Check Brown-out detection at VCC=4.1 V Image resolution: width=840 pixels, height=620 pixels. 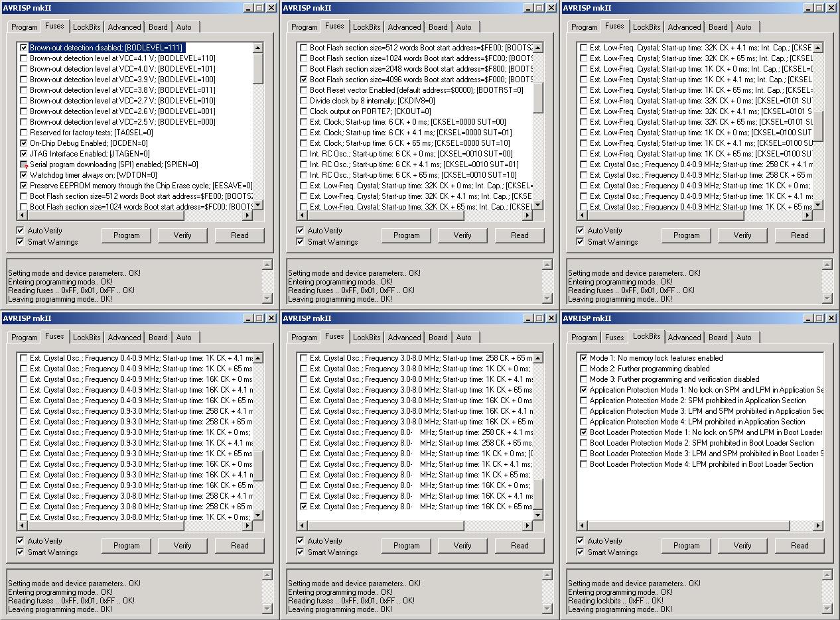24,58
